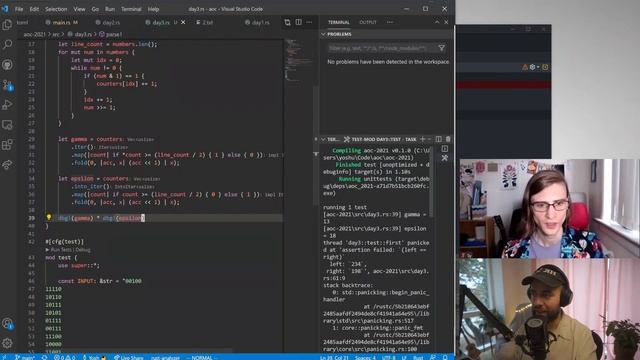
Task: Click the main branch in status bar
Action: point(25,358)
